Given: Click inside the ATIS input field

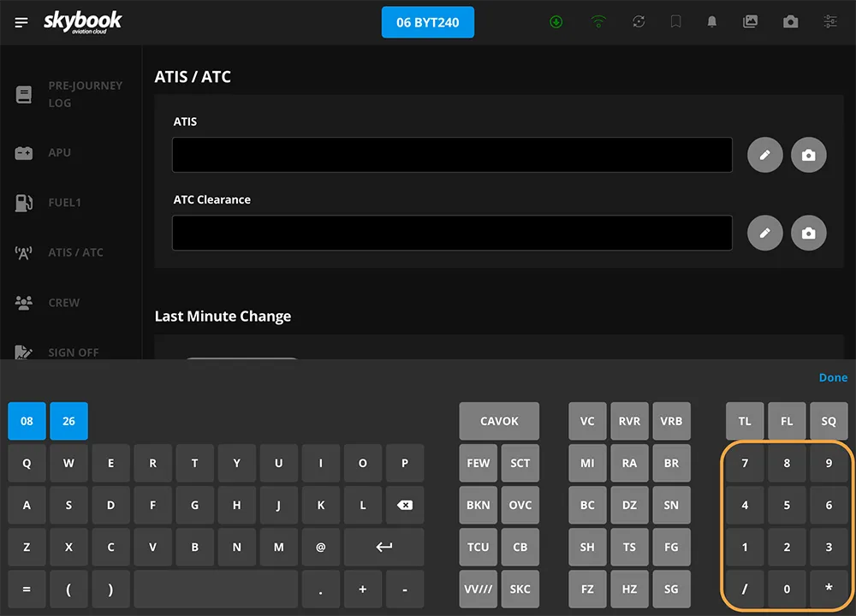Looking at the screenshot, I should [452, 155].
